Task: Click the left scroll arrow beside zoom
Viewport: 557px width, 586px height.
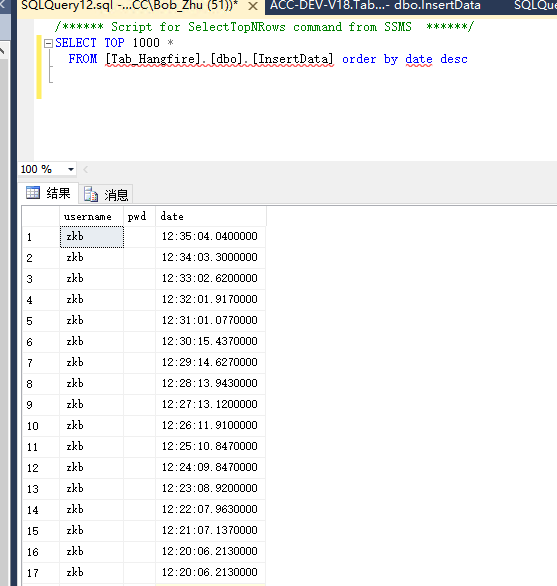Action: [x=86, y=169]
